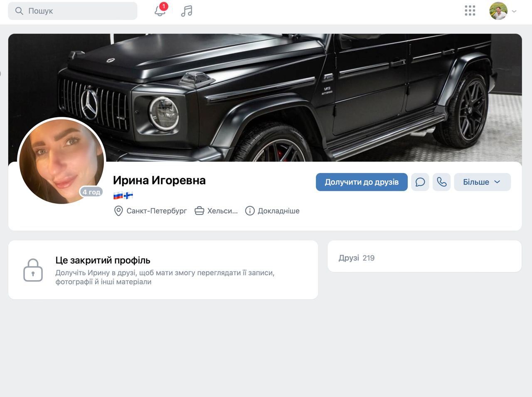Click the Санкт-Петербург location link

(x=156, y=211)
